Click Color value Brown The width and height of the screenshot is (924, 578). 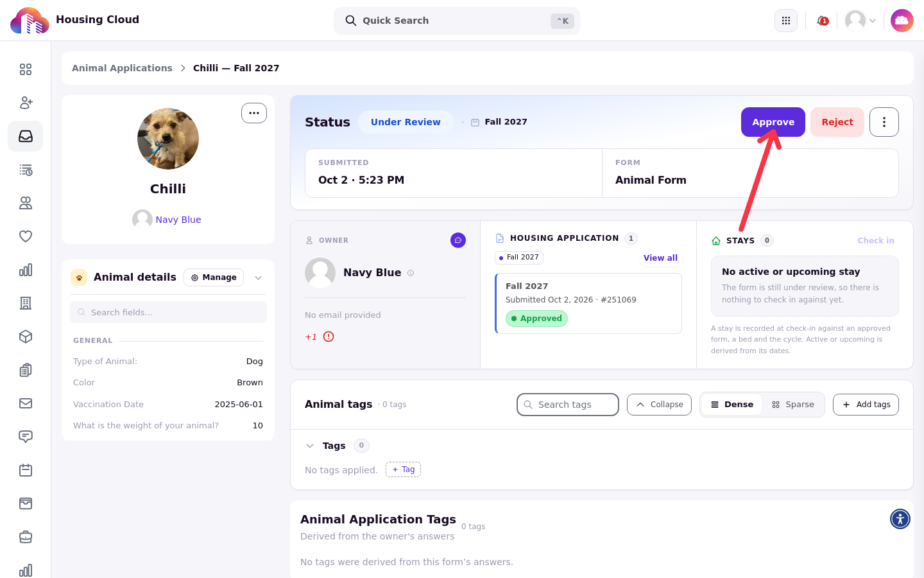click(x=250, y=383)
